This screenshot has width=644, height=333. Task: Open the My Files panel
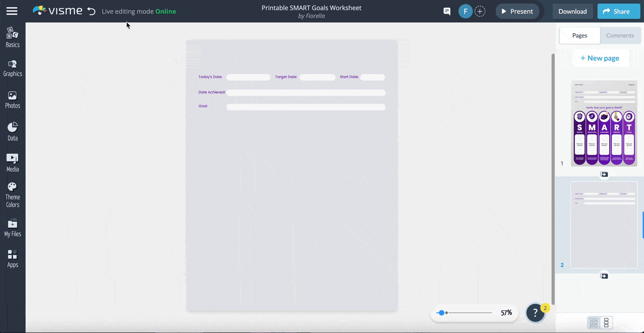pyautogui.click(x=12, y=228)
